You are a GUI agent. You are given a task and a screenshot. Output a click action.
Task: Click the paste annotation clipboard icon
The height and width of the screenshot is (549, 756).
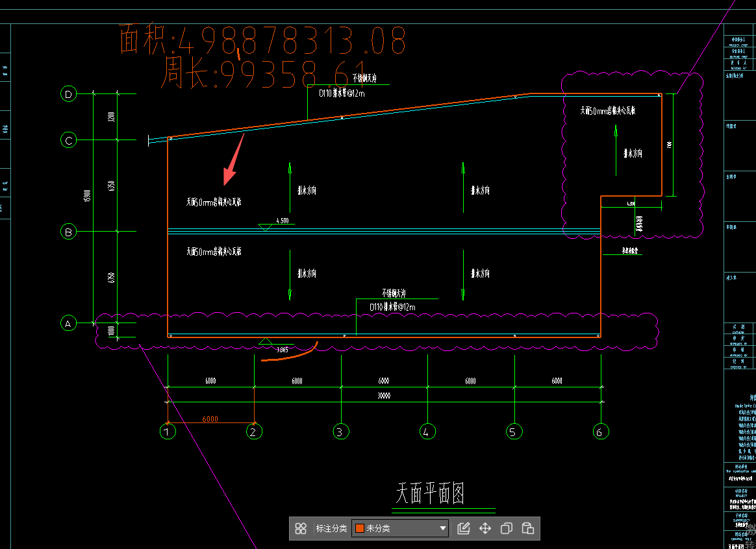coord(528,528)
